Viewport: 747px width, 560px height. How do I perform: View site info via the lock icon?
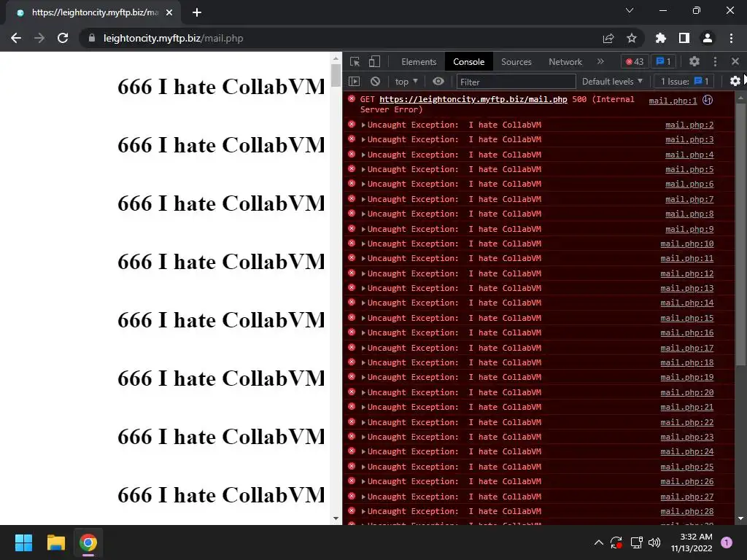[x=91, y=38]
